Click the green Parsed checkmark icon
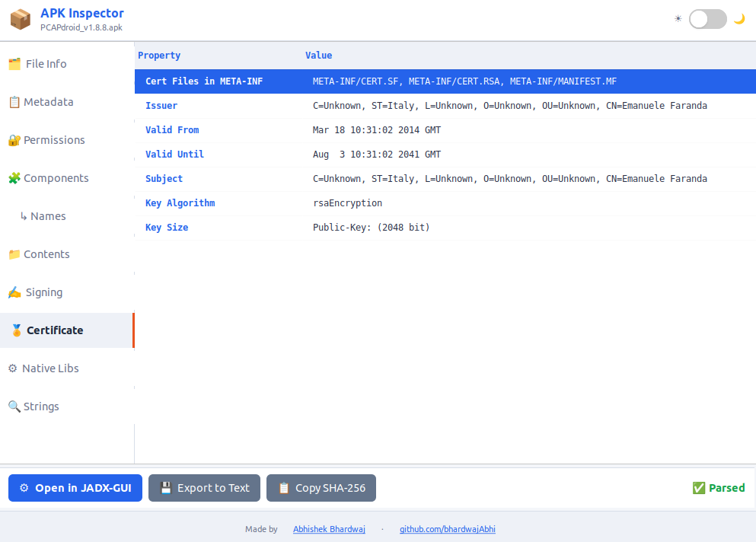This screenshot has height=542, width=756. (699, 488)
